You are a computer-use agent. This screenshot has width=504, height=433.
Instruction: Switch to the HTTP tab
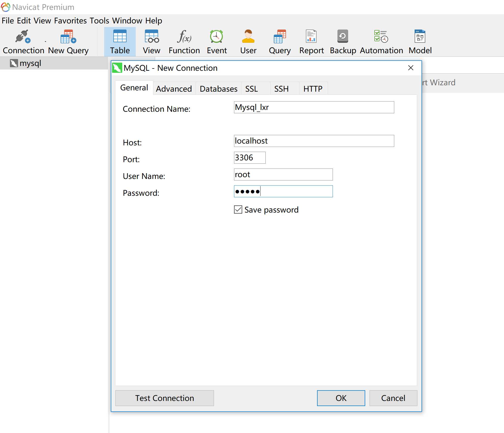pyautogui.click(x=313, y=89)
